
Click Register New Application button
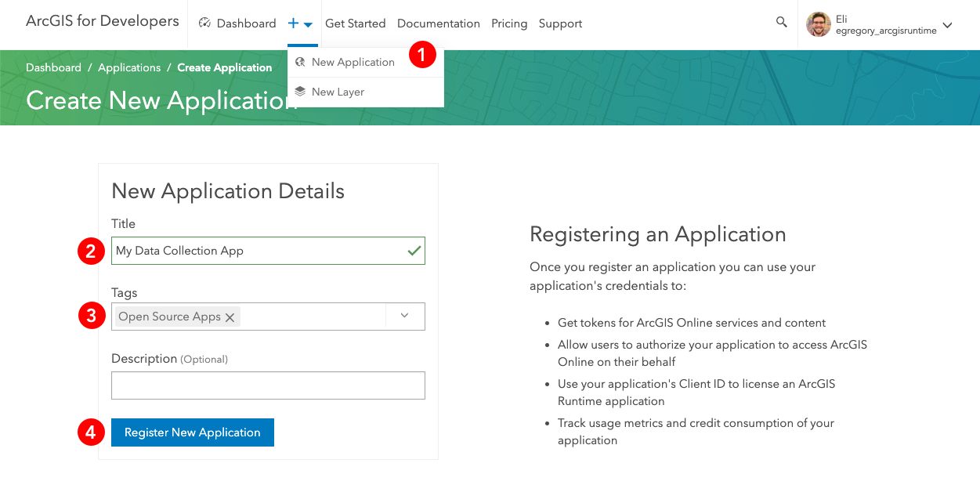coord(193,432)
